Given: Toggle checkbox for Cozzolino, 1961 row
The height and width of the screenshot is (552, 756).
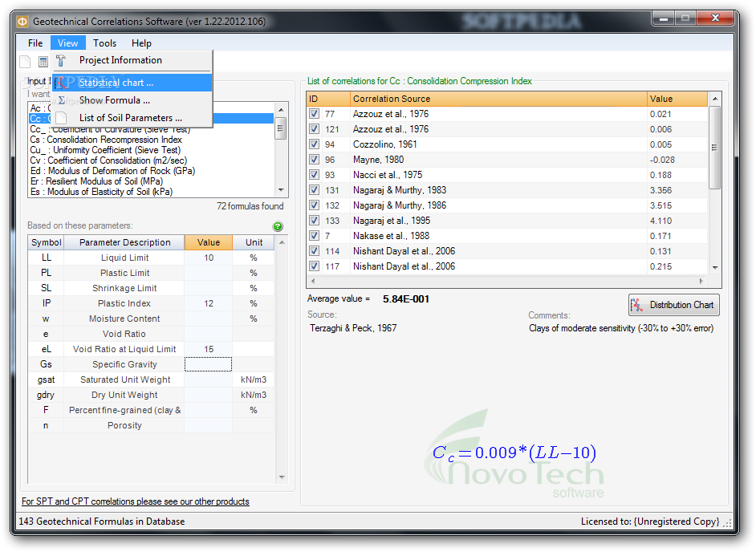Looking at the screenshot, I should click(x=315, y=144).
